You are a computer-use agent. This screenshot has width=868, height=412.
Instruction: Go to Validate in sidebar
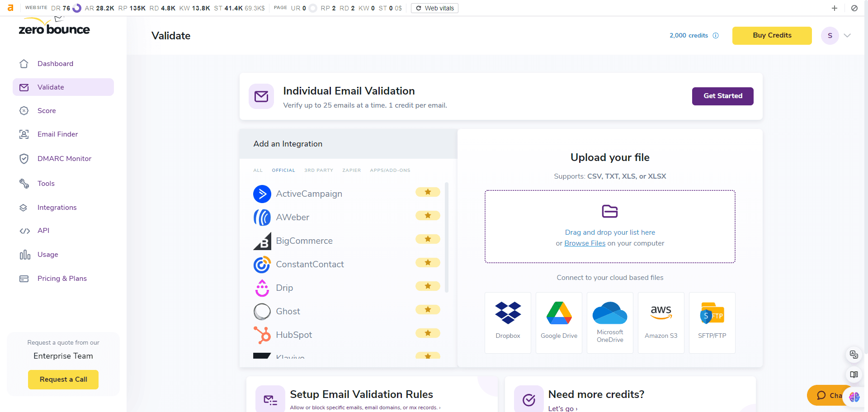point(63,87)
